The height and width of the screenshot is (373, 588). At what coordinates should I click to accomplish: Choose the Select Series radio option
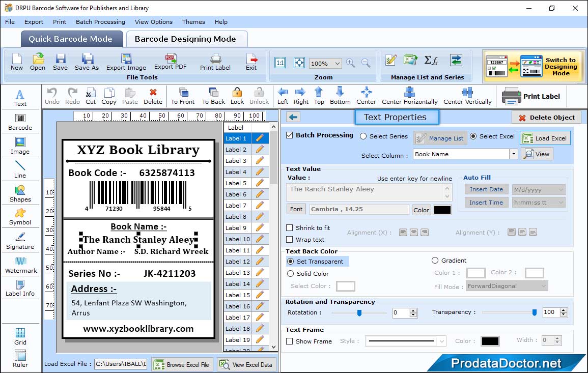point(363,136)
